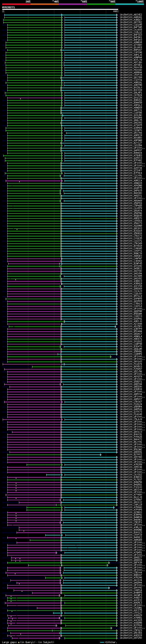Click the orange ~40% identity legend segment
The width and height of the screenshot is (146, 644).
[x=45, y=4]
